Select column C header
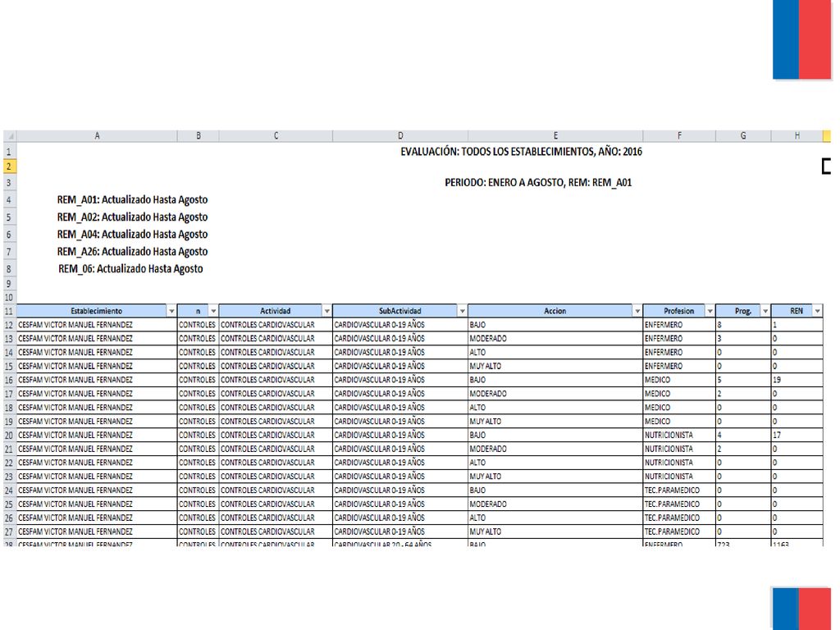840x630 pixels. (x=276, y=136)
